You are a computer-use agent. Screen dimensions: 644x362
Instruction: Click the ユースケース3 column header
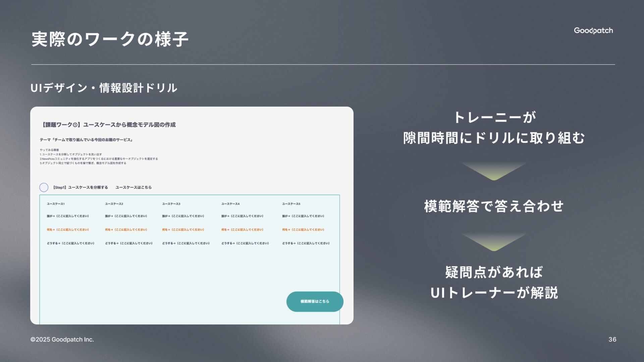(x=171, y=204)
